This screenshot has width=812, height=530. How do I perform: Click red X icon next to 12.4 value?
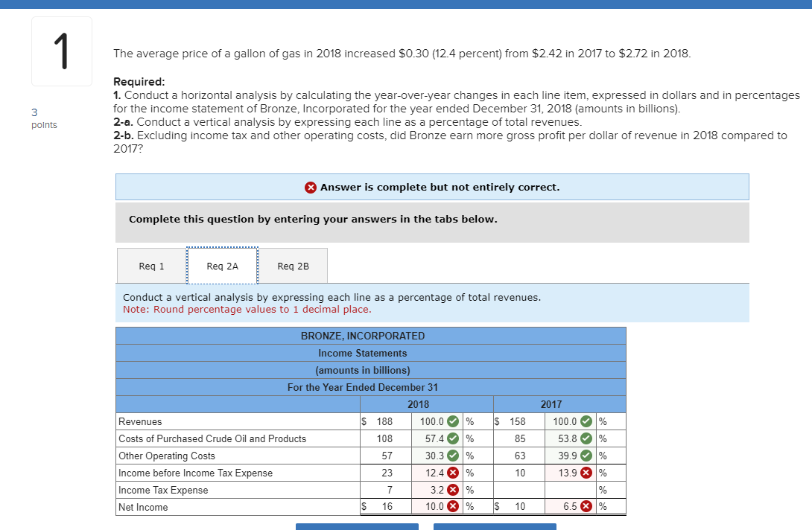453,473
